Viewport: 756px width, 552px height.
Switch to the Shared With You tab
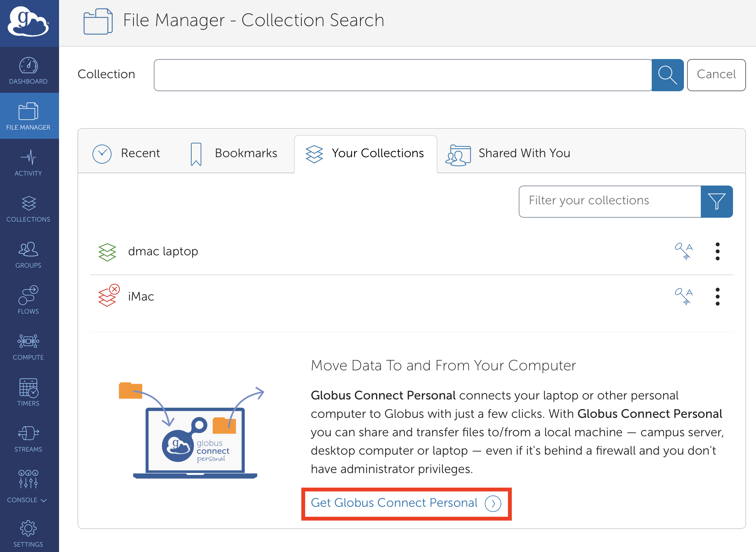tap(508, 153)
